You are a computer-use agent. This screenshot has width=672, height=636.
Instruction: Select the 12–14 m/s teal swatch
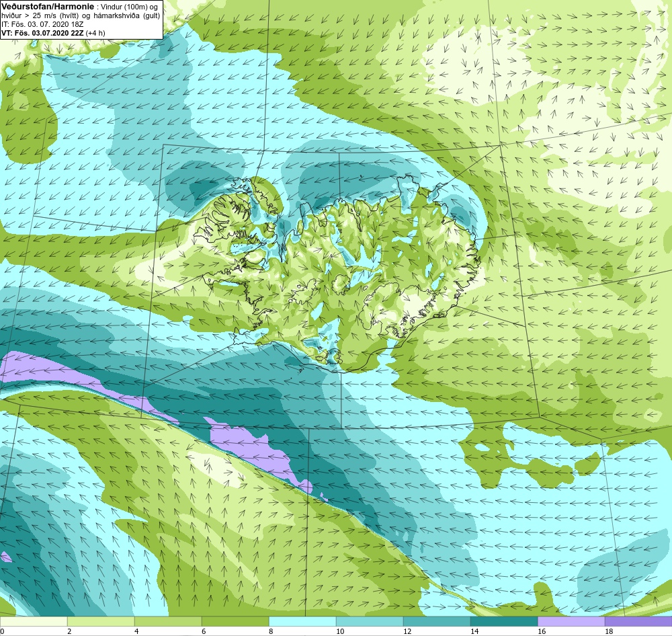coord(437,621)
